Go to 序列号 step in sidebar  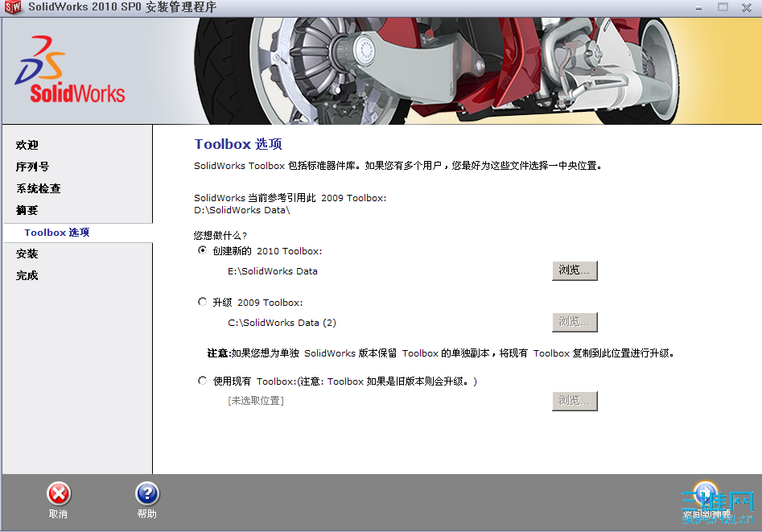[32, 167]
